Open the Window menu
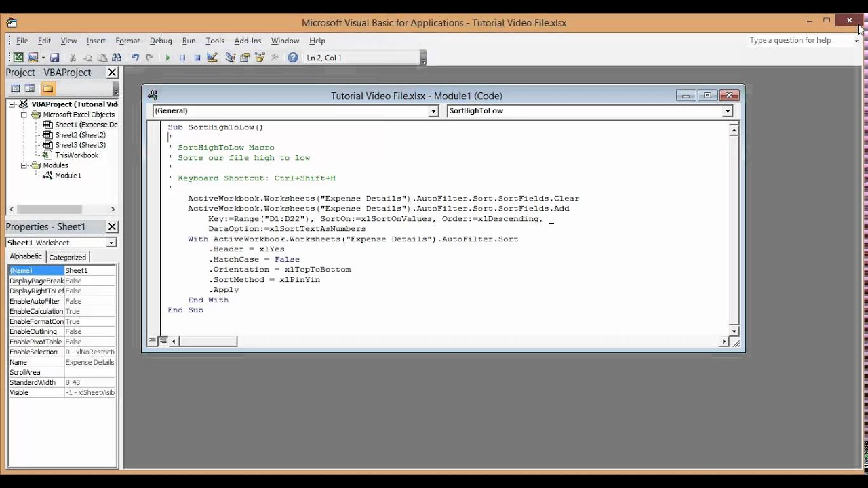Screen dimensions: 868x488 pyautogui.click(x=285, y=41)
